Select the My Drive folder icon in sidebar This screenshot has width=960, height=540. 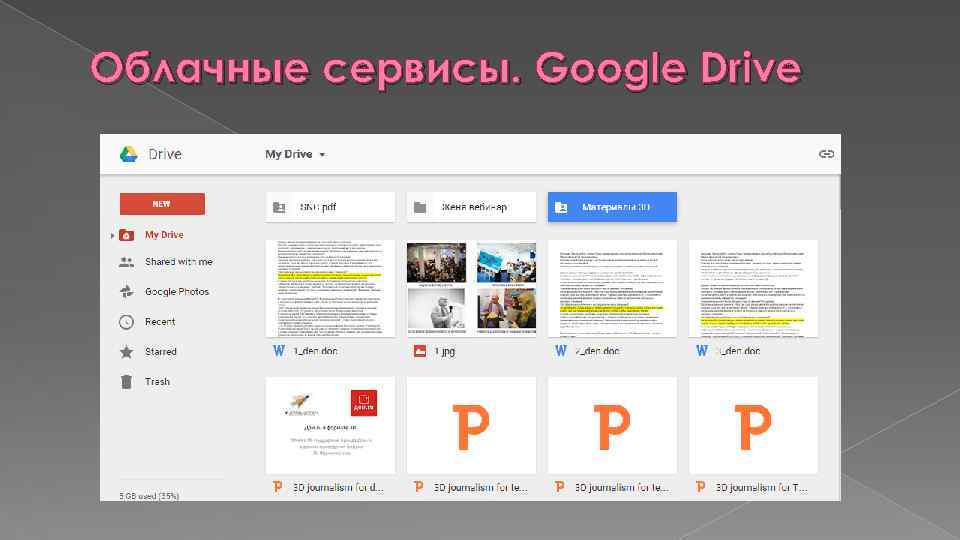coord(127,235)
